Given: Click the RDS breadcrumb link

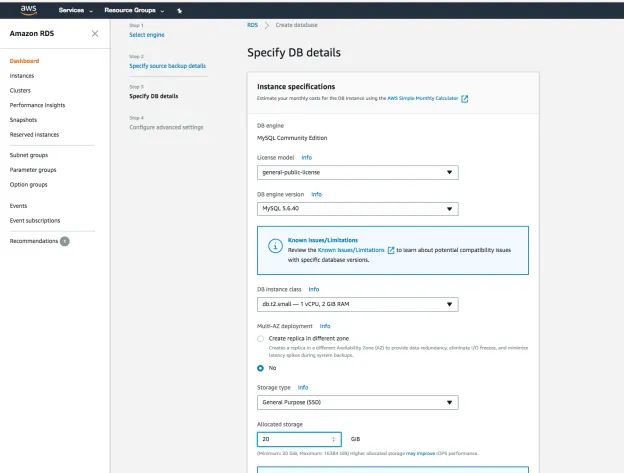Looking at the screenshot, I should 253,25.
